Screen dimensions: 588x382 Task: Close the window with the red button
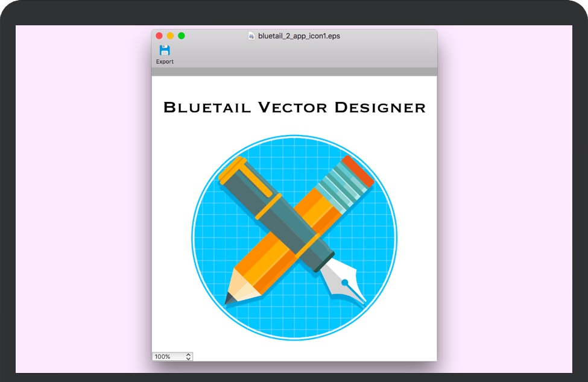tap(159, 36)
